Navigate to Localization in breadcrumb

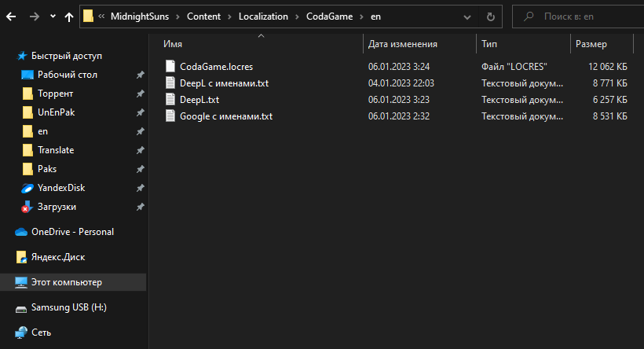263,17
